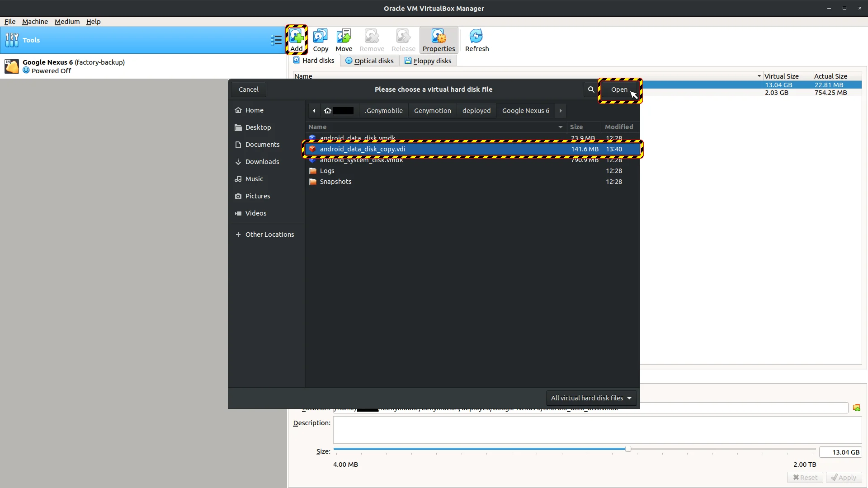Switch to the Optical disks tab

pyautogui.click(x=369, y=61)
